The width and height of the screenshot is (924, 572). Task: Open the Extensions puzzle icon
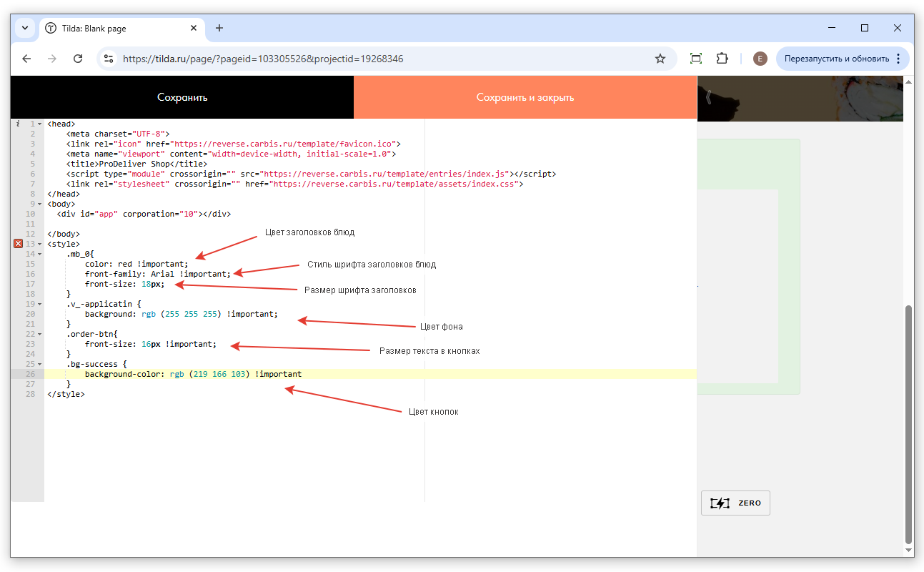point(722,59)
